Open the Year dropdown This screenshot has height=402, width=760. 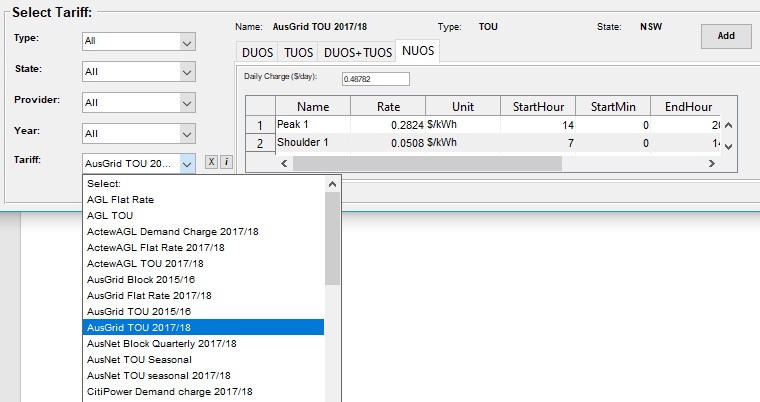pos(139,134)
